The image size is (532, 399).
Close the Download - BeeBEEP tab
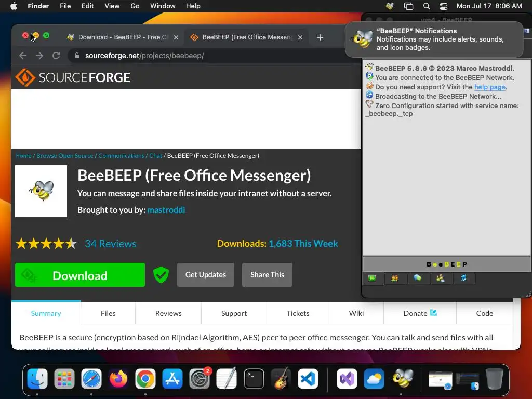[x=176, y=37]
